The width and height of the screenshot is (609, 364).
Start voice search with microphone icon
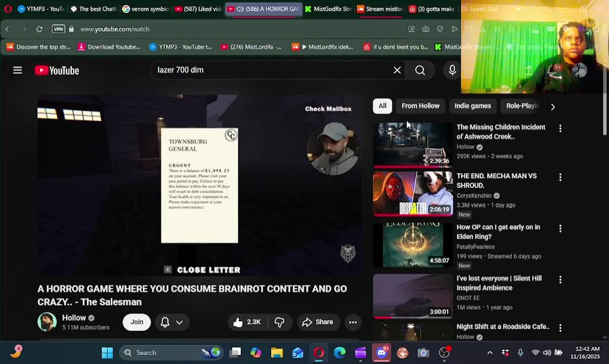(452, 70)
